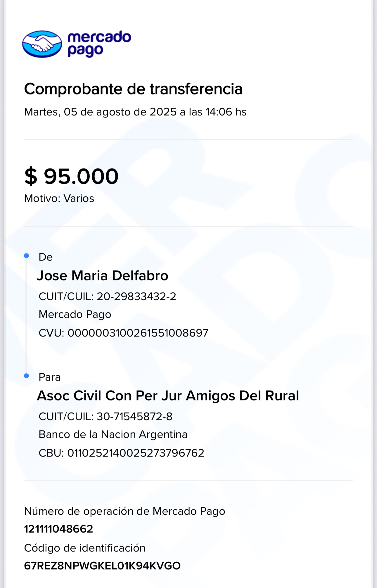Select identification code 67REZ8NPWGKEL01K94KVGO

pos(102,566)
